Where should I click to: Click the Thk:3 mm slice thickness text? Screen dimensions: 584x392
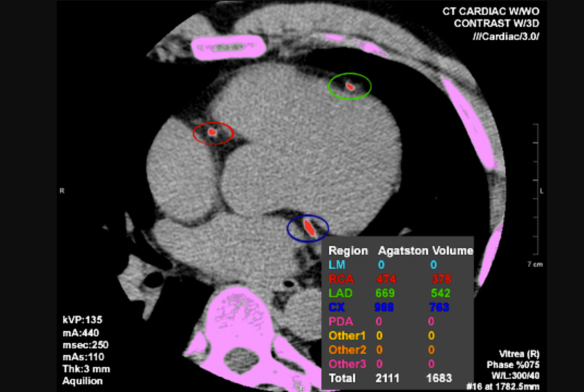point(86,369)
